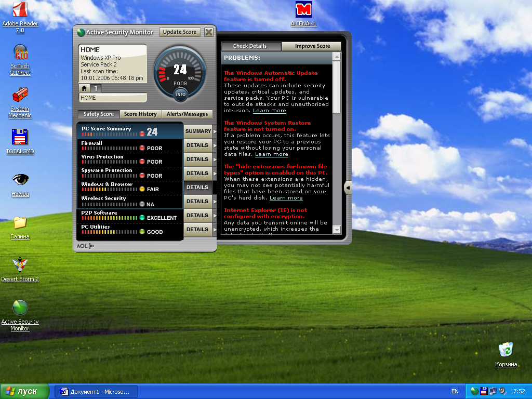The height and width of the screenshot is (399, 532).
Task: Click the floppy disk tray icon
Action: (484, 391)
